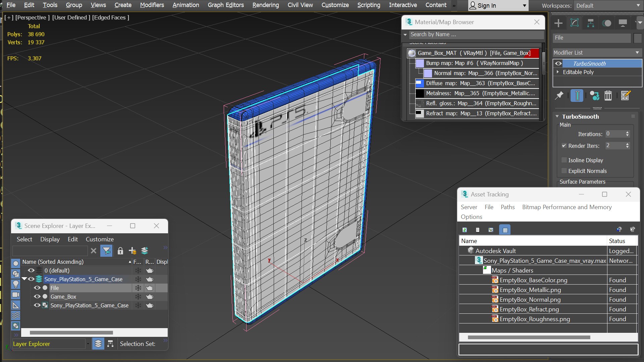Viewport: 644px width, 362px height.
Task: Open the Create command panel tab
Action: (558, 23)
